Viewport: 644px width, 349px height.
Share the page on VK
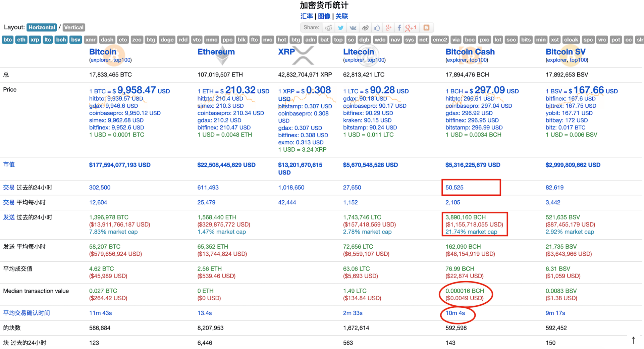click(x=353, y=28)
